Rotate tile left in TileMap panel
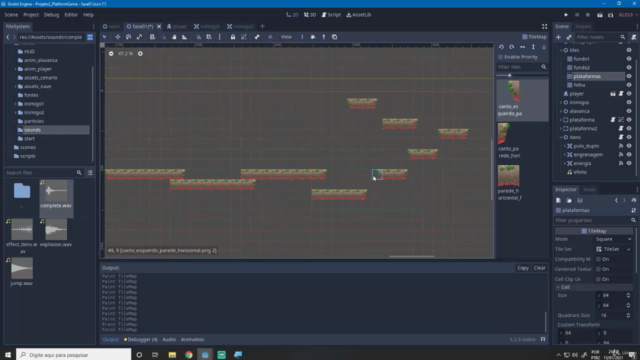 (501, 47)
